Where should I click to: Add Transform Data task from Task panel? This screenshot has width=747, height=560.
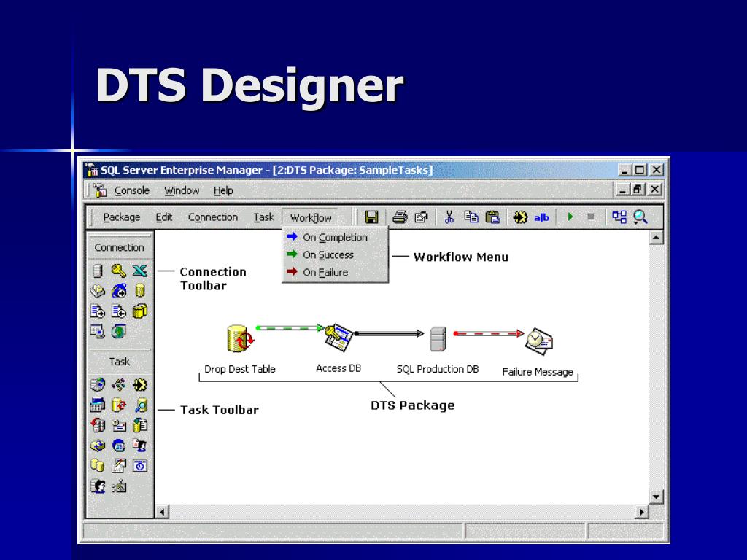pyautogui.click(x=139, y=384)
